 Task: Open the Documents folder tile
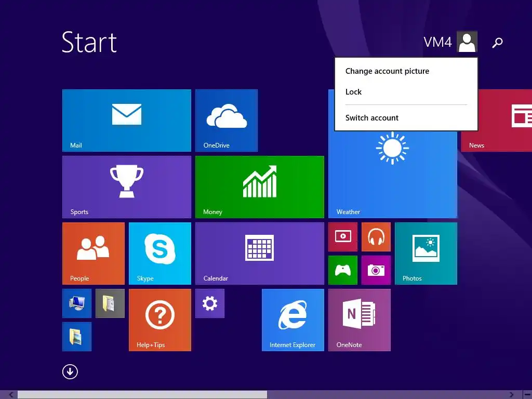(x=110, y=303)
